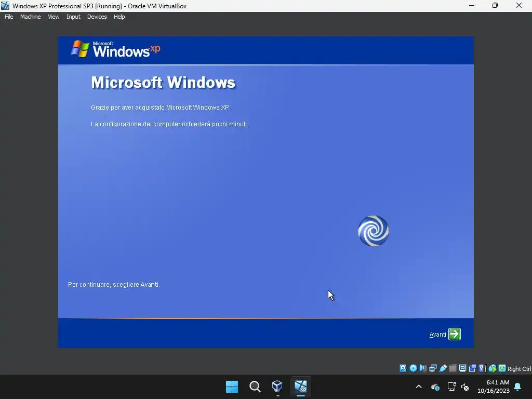Click the spiral assistant icon
The height and width of the screenshot is (399, 532).
tap(373, 231)
